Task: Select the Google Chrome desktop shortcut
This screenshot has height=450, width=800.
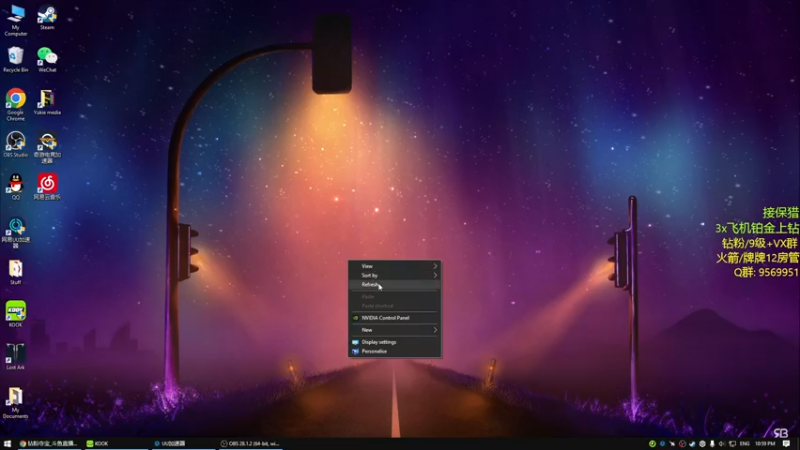Action: click(16, 105)
